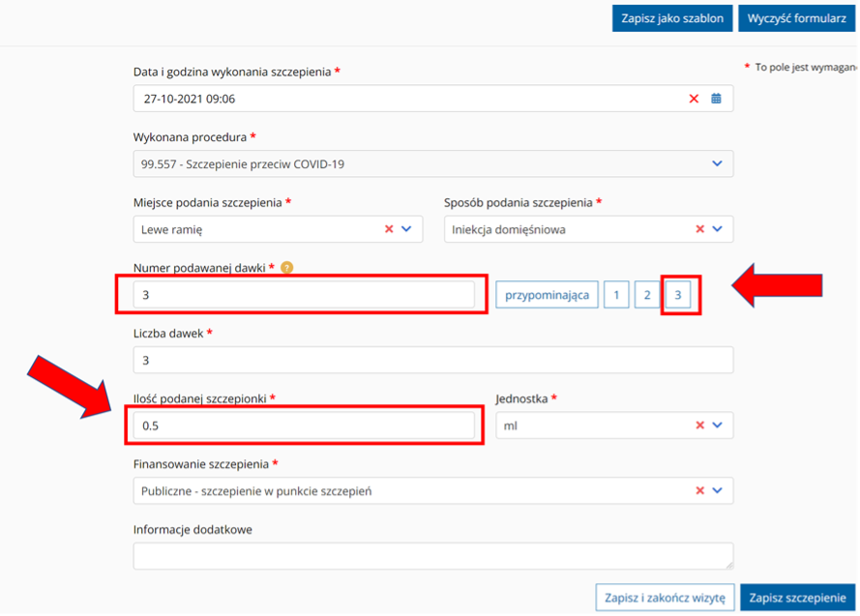Open the Jednostka unit dropdown
The image size is (860, 616).
(717, 425)
